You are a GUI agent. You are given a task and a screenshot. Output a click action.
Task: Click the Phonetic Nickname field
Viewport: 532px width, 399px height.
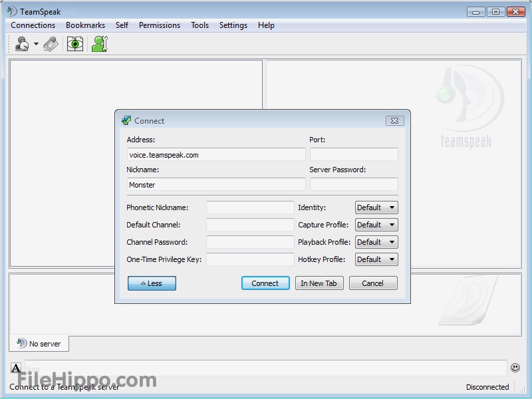point(250,207)
